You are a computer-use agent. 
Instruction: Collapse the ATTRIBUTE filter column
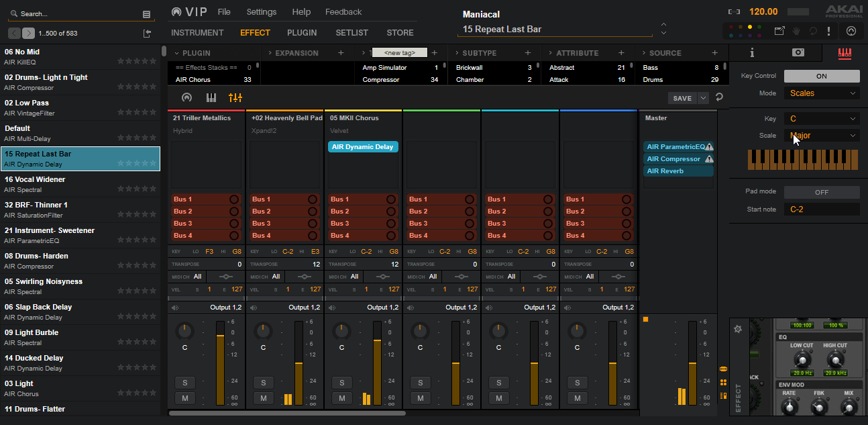click(x=550, y=53)
